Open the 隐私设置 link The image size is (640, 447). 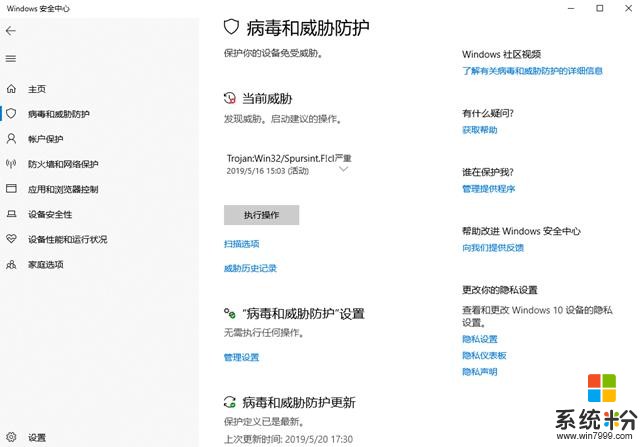click(x=480, y=339)
